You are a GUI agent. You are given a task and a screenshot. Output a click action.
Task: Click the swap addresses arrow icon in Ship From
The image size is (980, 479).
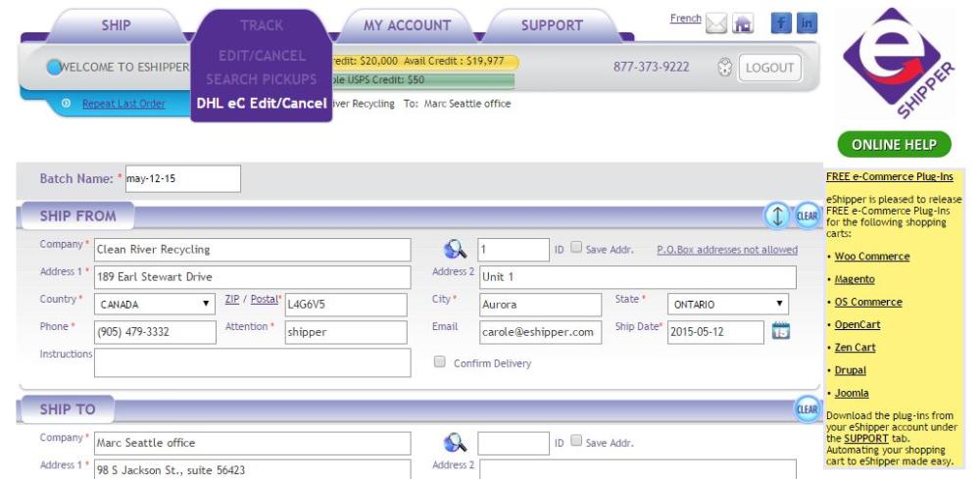(x=777, y=216)
